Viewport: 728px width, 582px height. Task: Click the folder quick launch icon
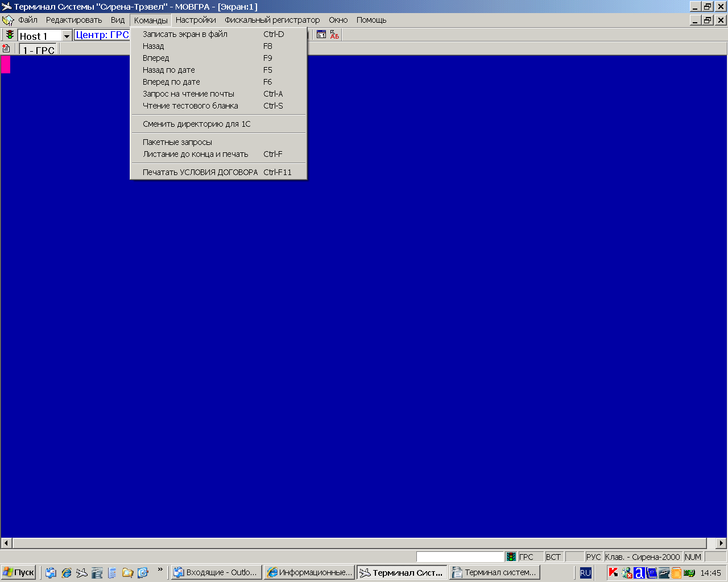[x=127, y=572]
